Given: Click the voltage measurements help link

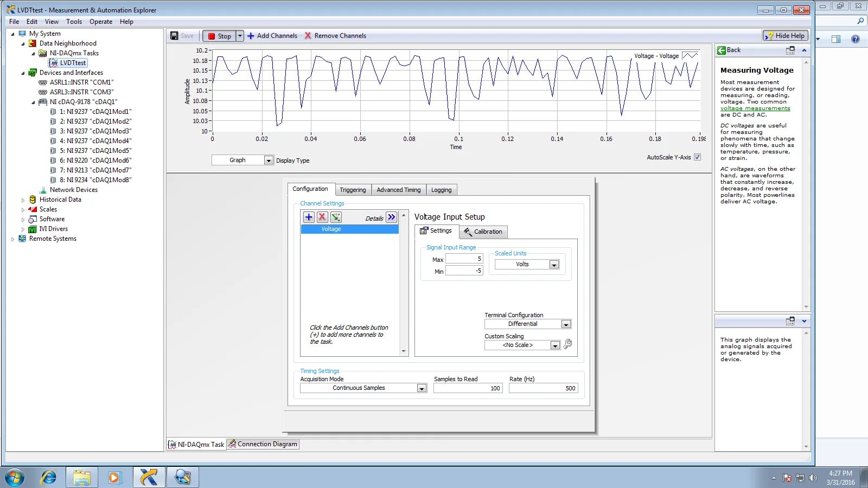Looking at the screenshot, I should click(755, 108).
